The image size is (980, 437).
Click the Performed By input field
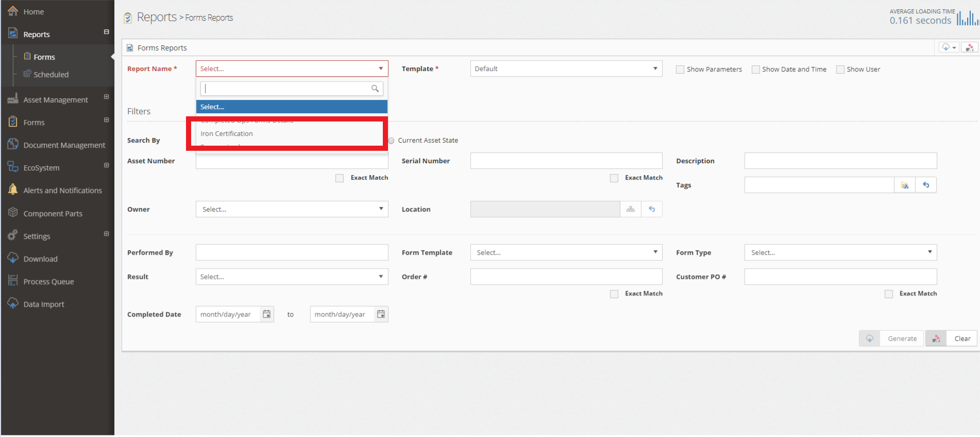point(292,252)
